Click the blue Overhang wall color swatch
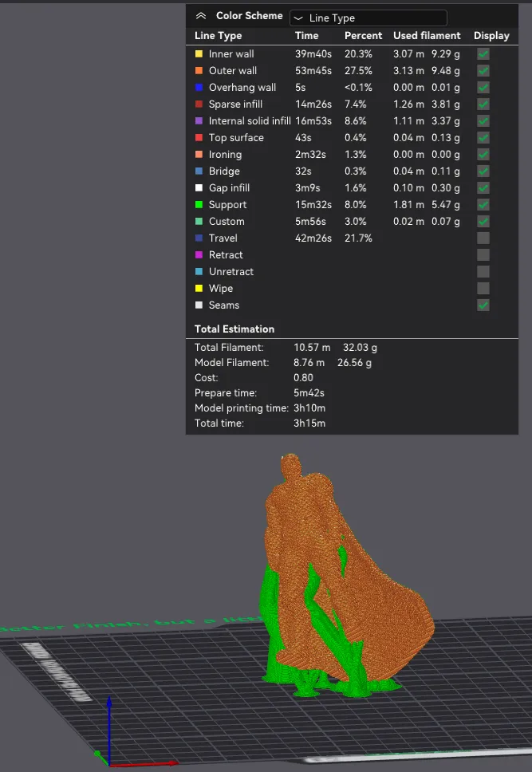532x772 pixels. tap(199, 87)
